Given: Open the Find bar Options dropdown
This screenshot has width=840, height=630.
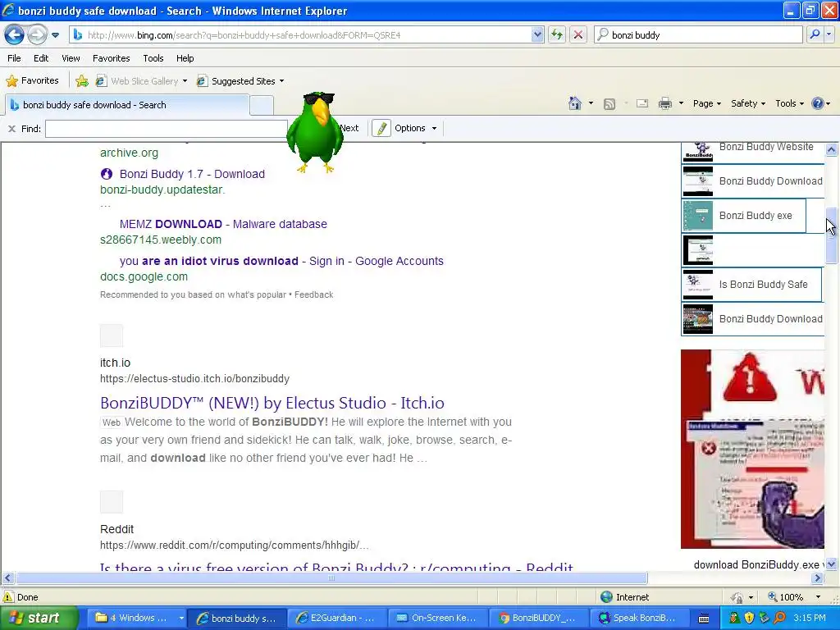Looking at the screenshot, I should pyautogui.click(x=416, y=128).
